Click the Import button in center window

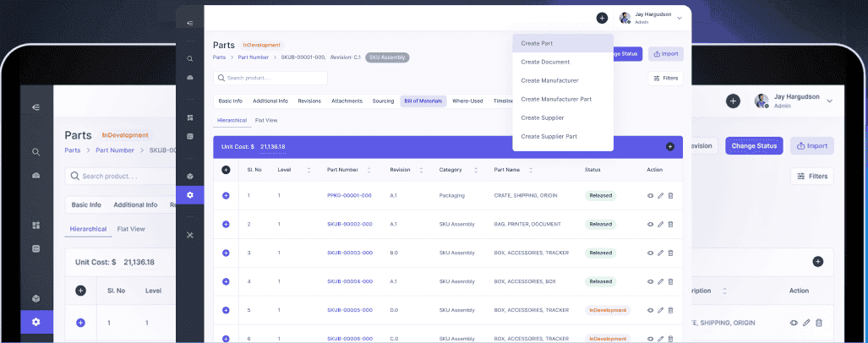[665, 53]
